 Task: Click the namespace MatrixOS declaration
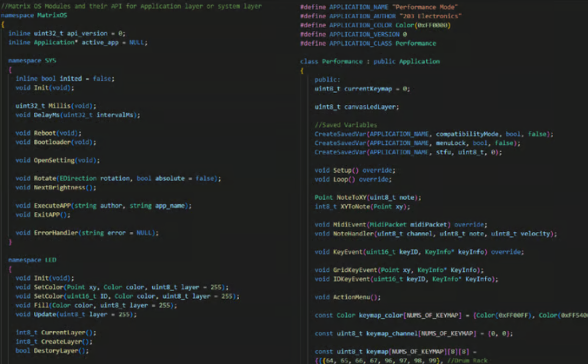point(33,15)
